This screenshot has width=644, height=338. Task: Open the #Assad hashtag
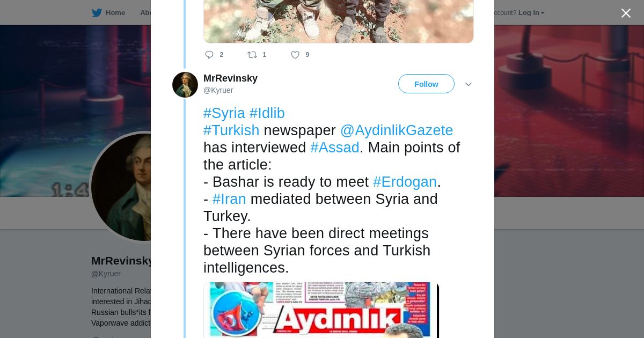[x=335, y=148]
